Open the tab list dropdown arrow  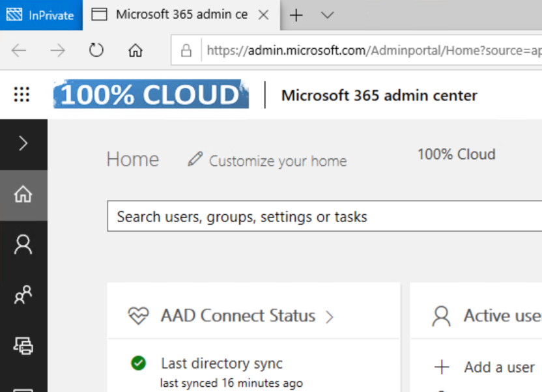[328, 15]
